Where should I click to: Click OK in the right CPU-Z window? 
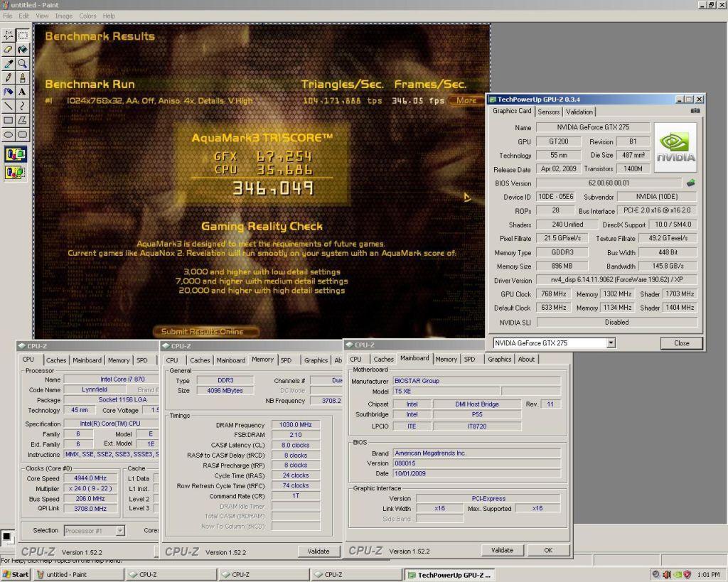(548, 550)
